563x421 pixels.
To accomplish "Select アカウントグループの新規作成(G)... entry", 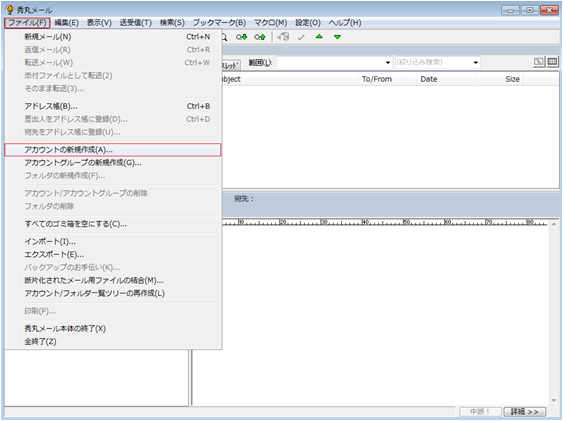I will click(113, 163).
